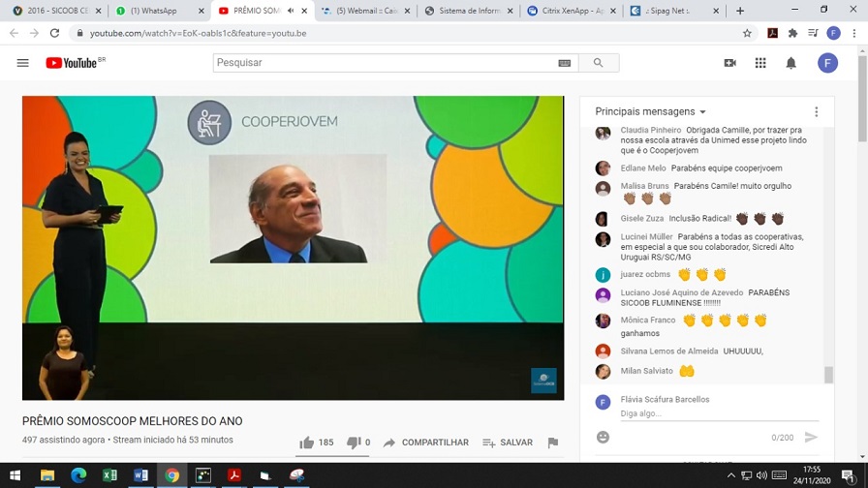The image size is (868, 488).
Task: Open the on-screen keyboard in search box
Action: click(565, 63)
